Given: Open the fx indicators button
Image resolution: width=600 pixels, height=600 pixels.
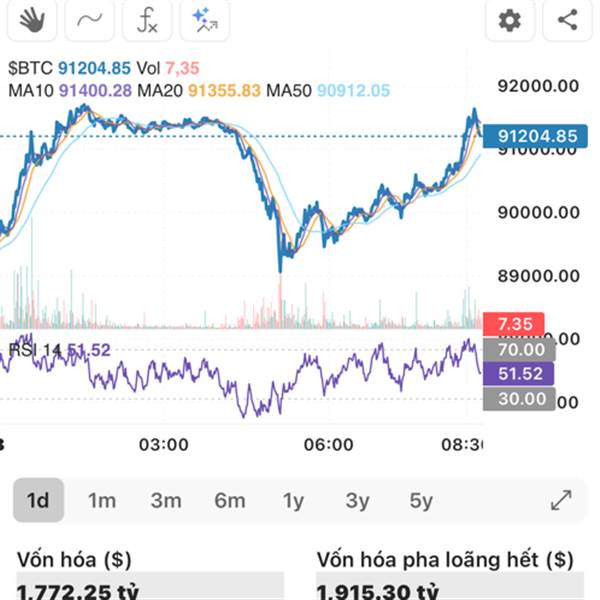Looking at the screenshot, I should 147,19.
